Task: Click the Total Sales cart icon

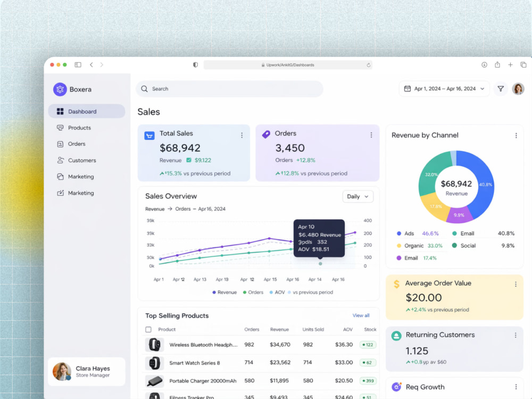Action: [149, 136]
